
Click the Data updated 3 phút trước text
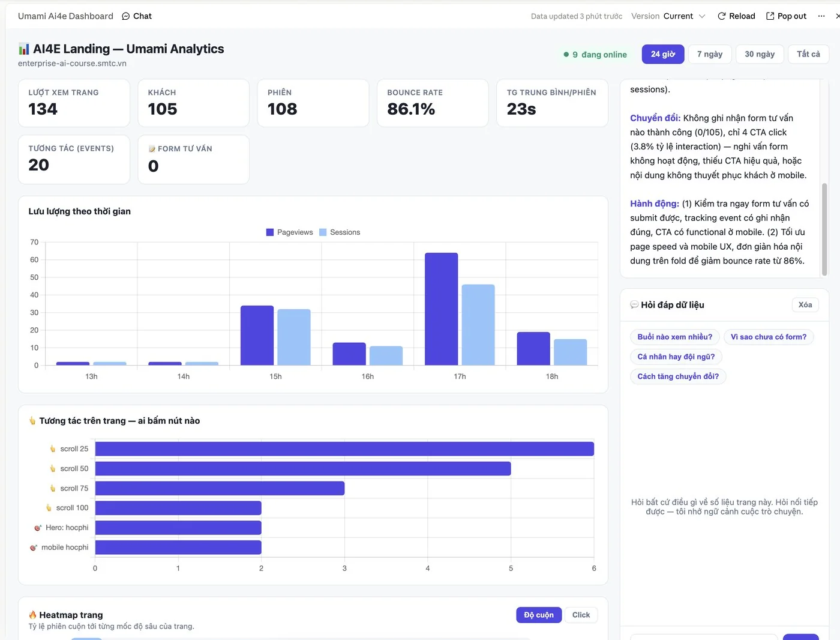577,16
